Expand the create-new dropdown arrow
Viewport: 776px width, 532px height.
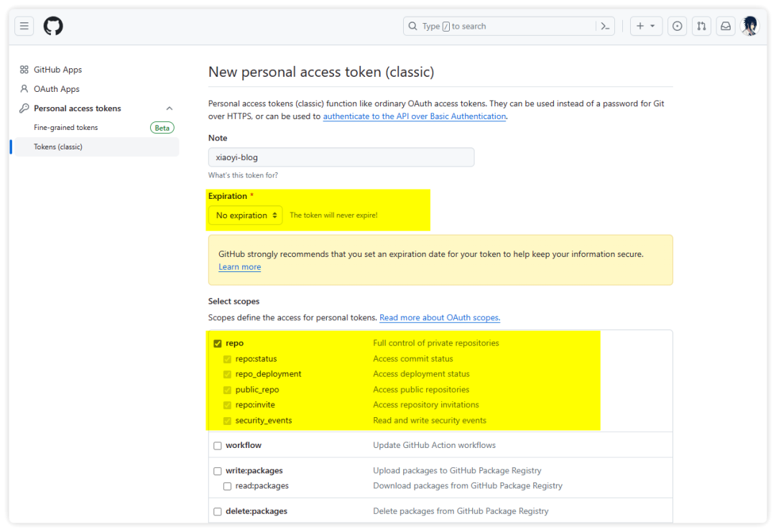[652, 27]
